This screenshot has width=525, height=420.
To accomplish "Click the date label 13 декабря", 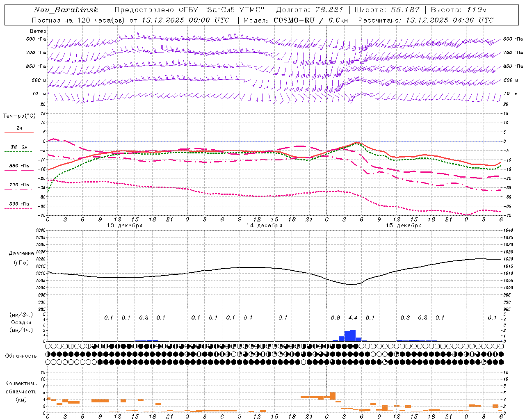I will (125, 226).
